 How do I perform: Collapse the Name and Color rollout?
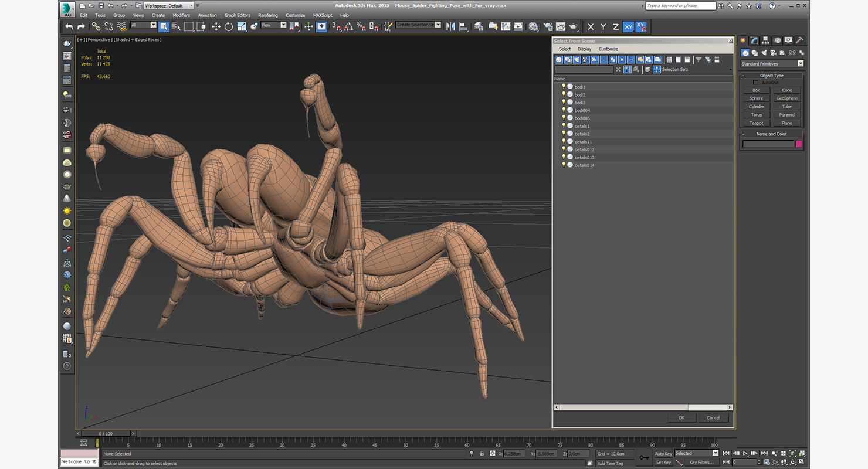click(772, 134)
